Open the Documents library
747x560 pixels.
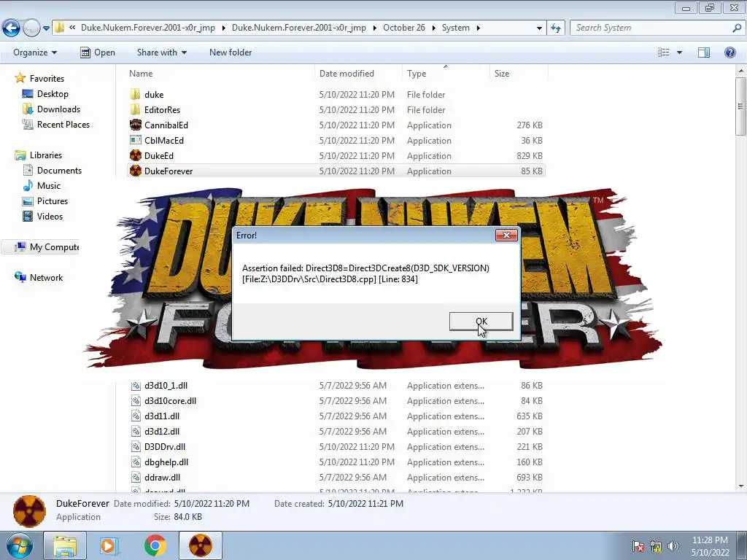point(52,170)
